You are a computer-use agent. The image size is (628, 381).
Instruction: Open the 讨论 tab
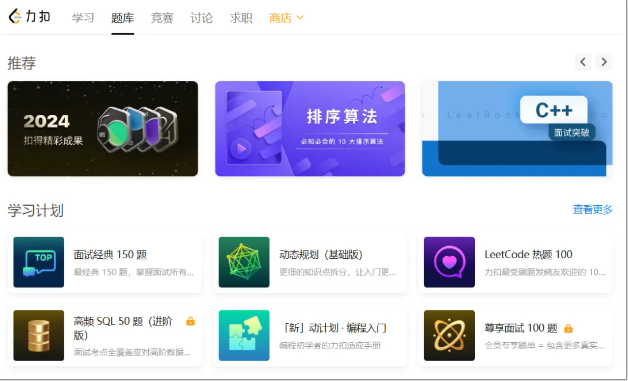pos(201,18)
